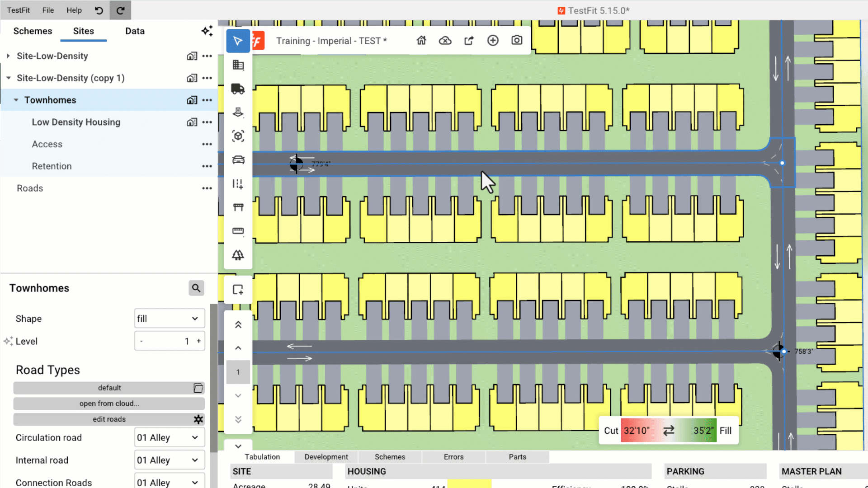Select the truck tool icon

coord(238,89)
